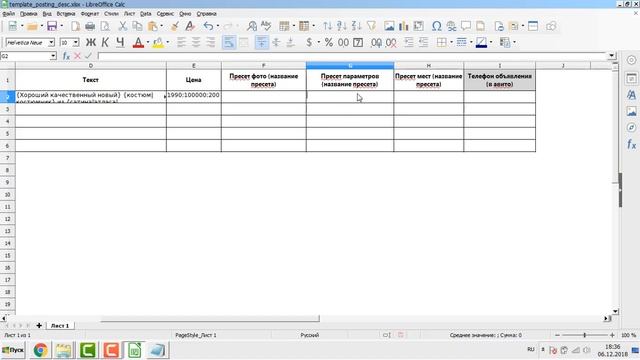This screenshot has height=360, width=640.
Task: Click Format as Percent icon
Action: [329, 42]
